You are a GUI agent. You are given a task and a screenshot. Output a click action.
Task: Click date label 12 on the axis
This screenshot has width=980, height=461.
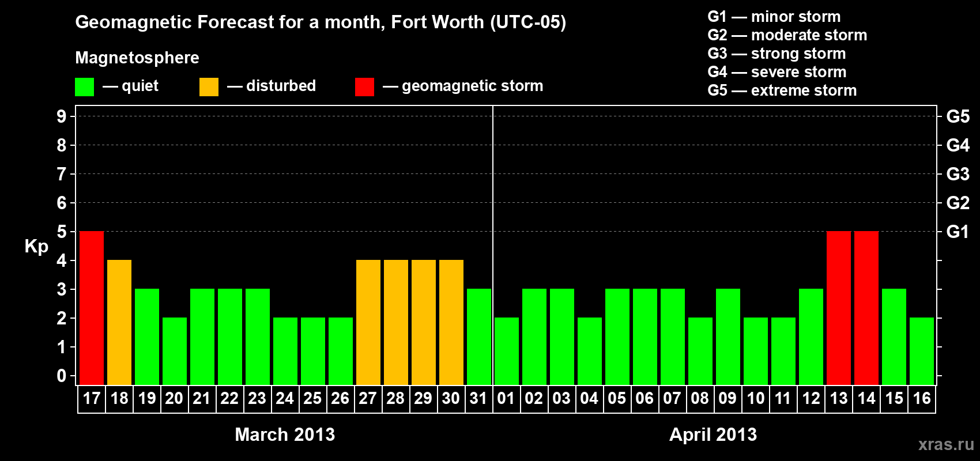(x=811, y=398)
